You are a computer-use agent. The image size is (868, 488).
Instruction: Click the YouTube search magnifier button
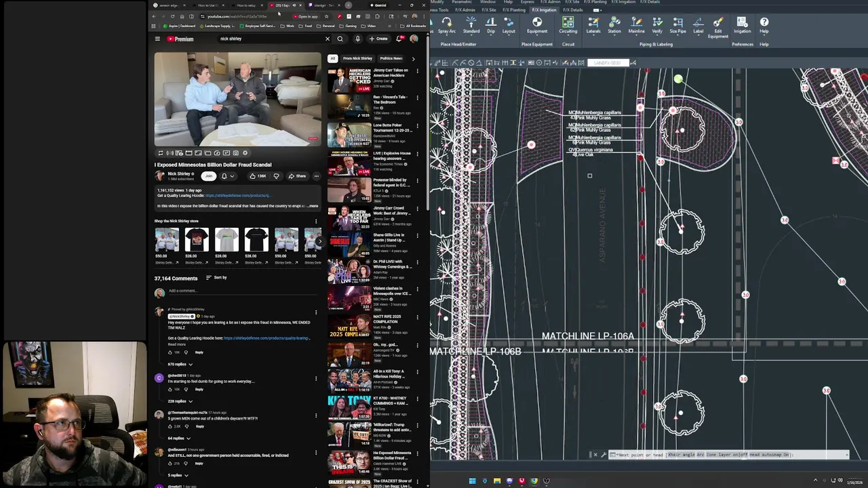340,39
